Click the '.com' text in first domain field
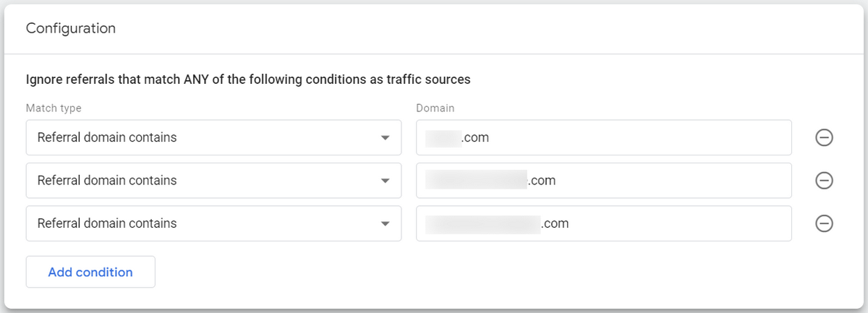 tap(475, 137)
